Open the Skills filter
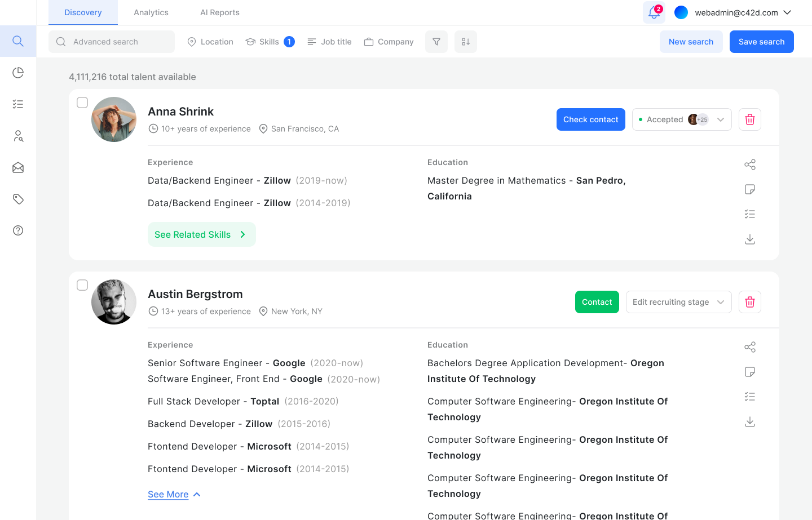812x520 pixels. click(270, 42)
